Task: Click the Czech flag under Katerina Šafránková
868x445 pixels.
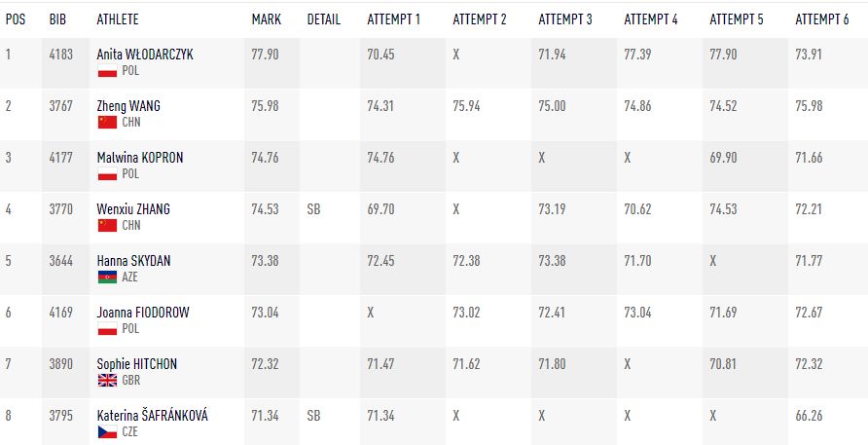Action: pyautogui.click(x=107, y=431)
